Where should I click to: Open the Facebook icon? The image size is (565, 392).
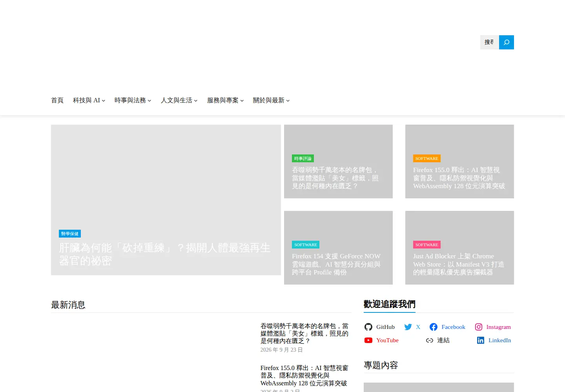434,327
